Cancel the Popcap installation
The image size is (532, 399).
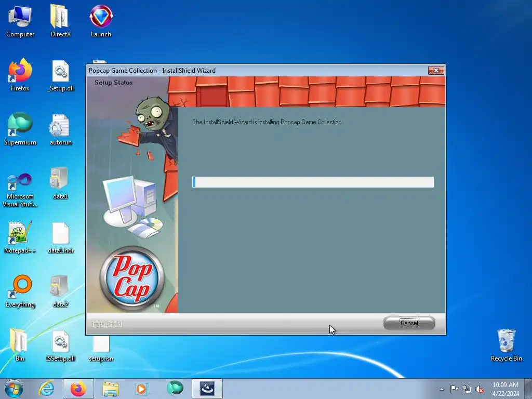pyautogui.click(x=409, y=323)
